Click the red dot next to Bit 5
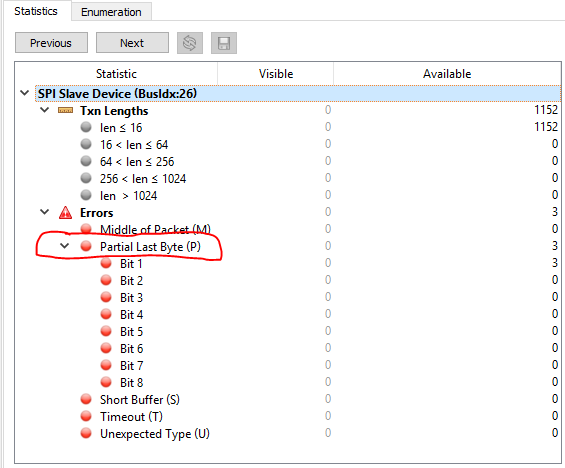Screen dimensions: 565x468 [106, 331]
